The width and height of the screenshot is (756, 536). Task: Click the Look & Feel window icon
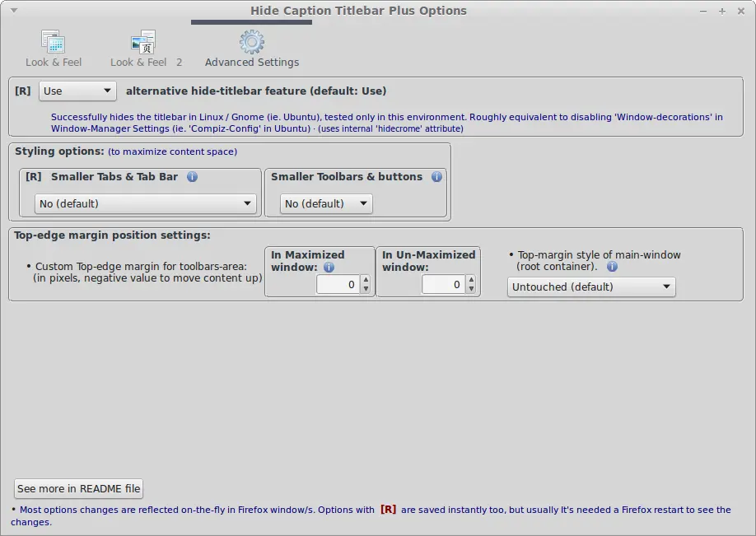53,41
